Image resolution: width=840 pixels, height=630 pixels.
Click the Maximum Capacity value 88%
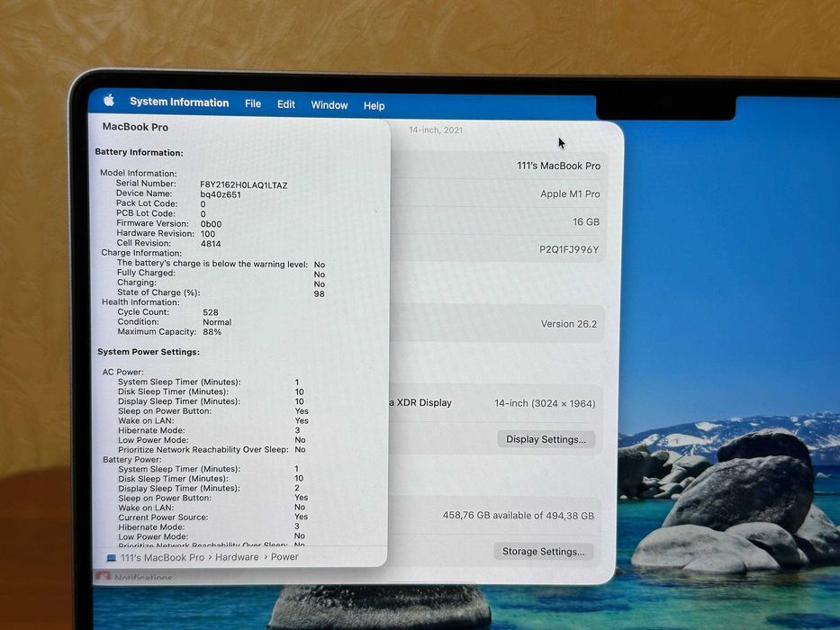point(212,332)
